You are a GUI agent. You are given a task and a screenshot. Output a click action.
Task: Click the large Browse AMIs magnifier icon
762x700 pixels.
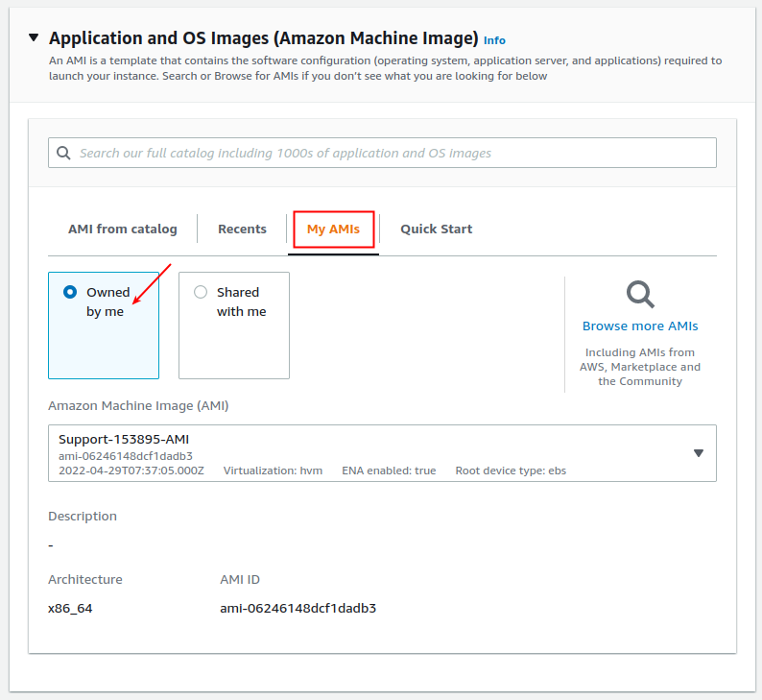pos(640,294)
